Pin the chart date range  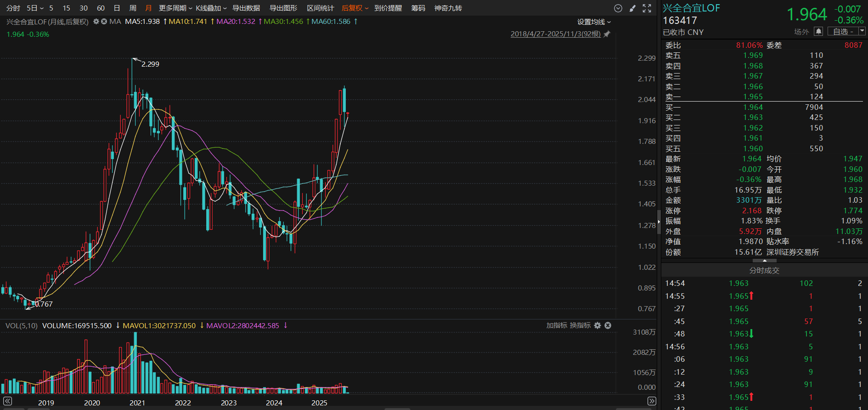click(x=607, y=34)
